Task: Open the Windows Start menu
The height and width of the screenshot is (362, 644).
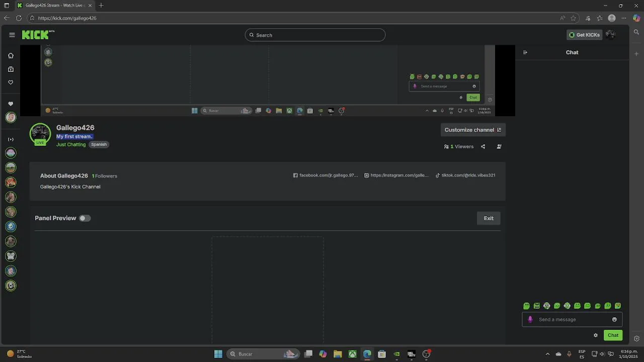Action: (218, 354)
